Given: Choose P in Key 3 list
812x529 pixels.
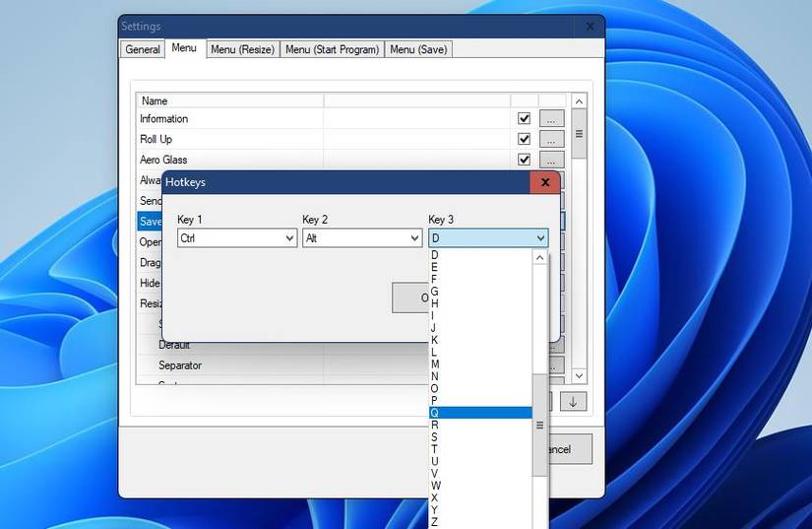Looking at the screenshot, I should pyautogui.click(x=481, y=401).
